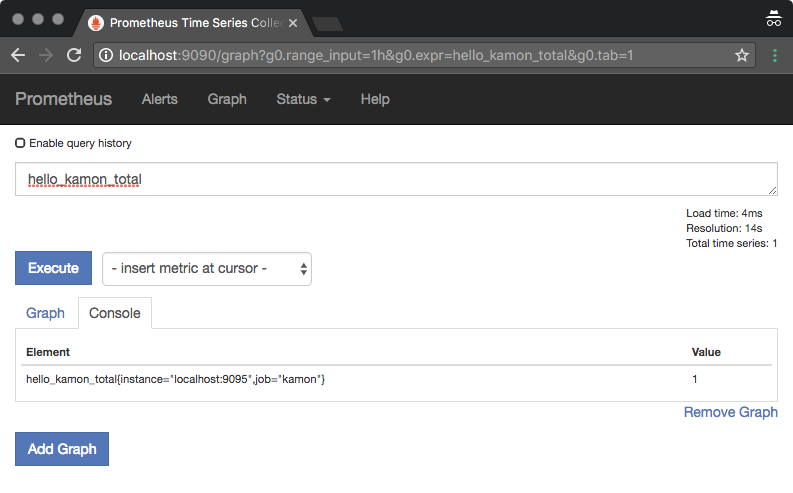This screenshot has width=793, height=493.
Task: Close the Prometheus Time Series browser tab
Action: 293,23
